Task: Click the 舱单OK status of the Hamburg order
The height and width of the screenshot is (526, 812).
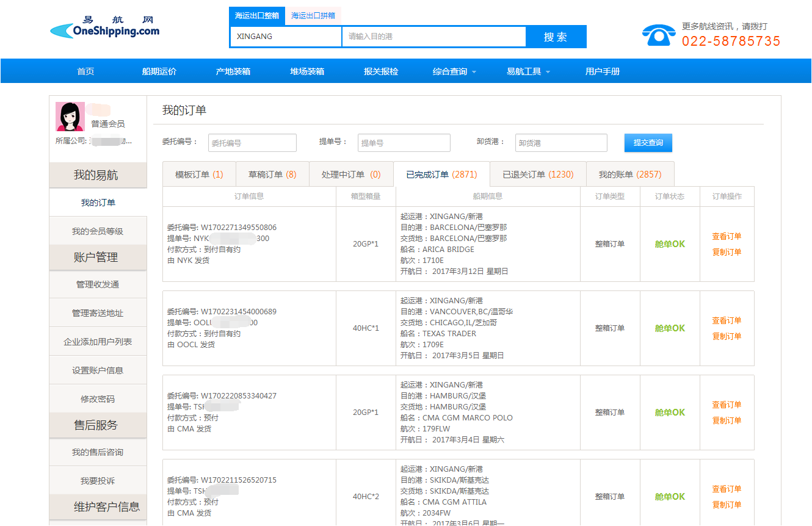Action: tap(670, 413)
